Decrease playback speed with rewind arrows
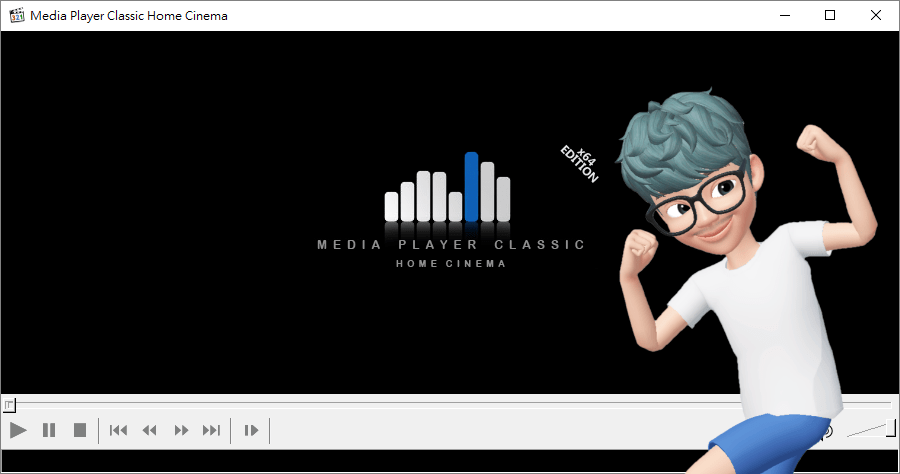Viewport: 900px width, 474px height. [150, 430]
